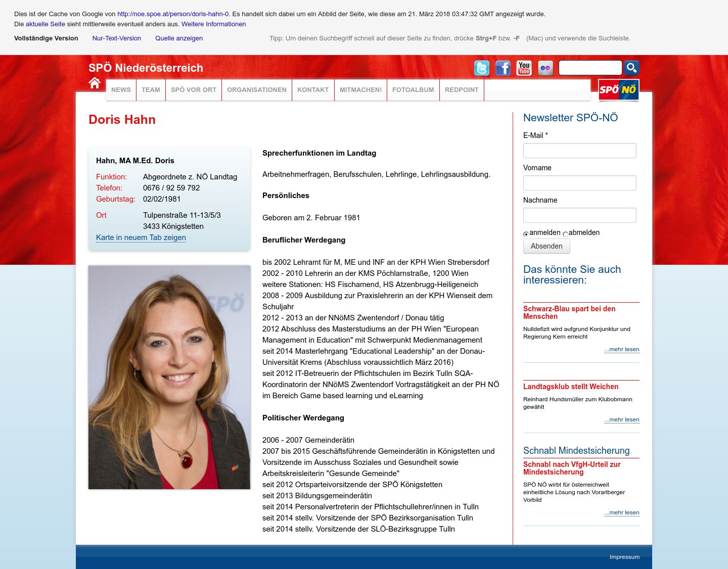Open the Facebook icon link
The width and height of the screenshot is (728, 569).
pyautogui.click(x=503, y=68)
